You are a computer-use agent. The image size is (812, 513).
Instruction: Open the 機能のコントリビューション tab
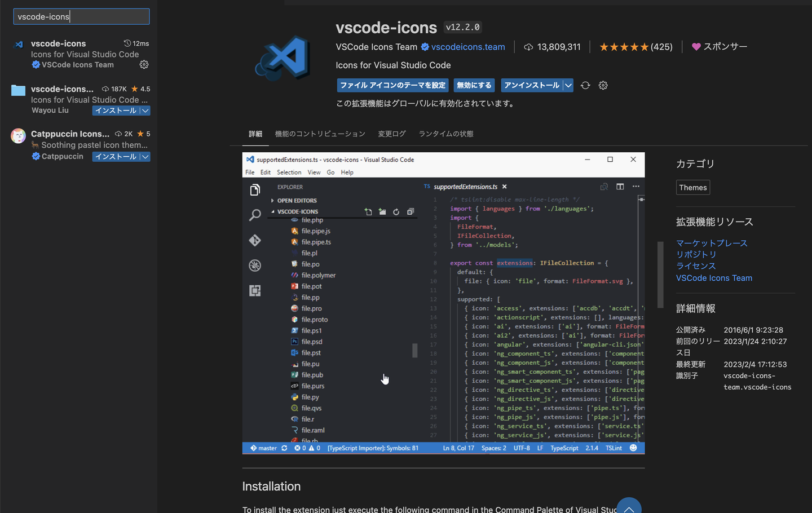click(x=320, y=134)
